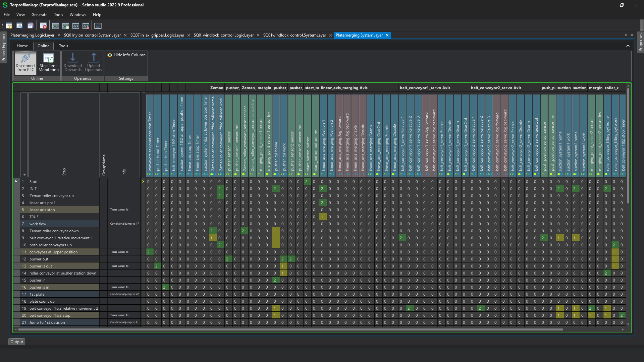Toggle Hide Info Column setting
The height and width of the screenshot is (362, 644).
click(x=126, y=55)
